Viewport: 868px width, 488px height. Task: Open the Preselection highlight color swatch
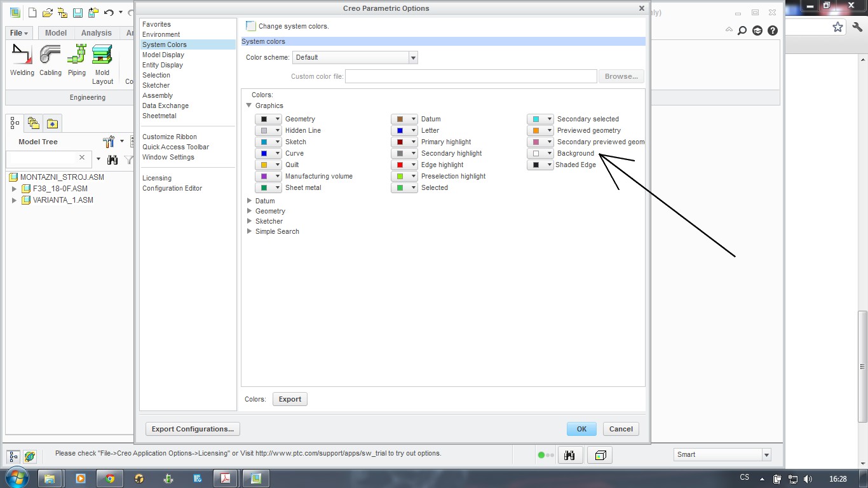(404, 176)
